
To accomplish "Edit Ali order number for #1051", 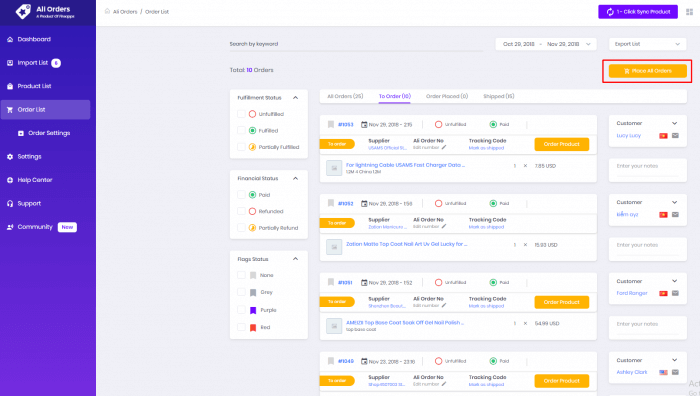I will pyautogui.click(x=444, y=305).
